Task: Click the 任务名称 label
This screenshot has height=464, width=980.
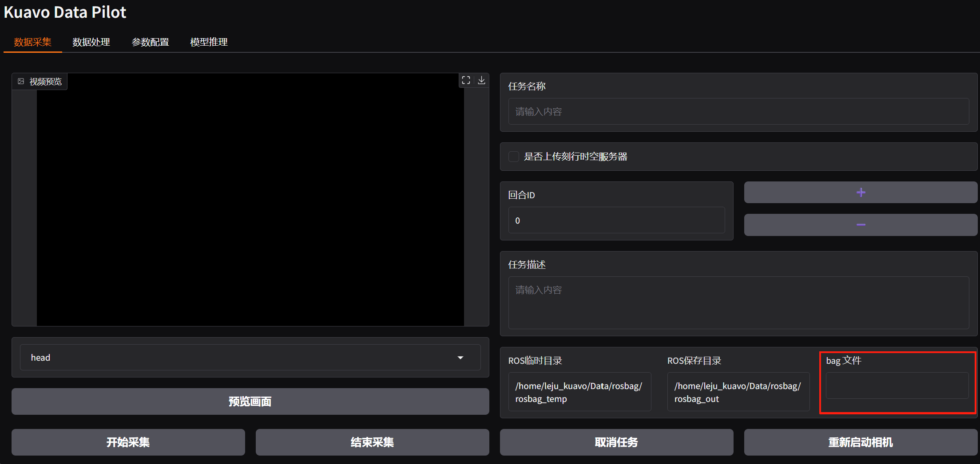Action: coord(527,86)
